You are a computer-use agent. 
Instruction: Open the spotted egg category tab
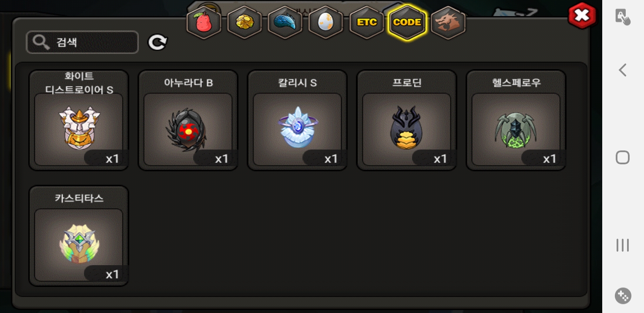coord(326,23)
